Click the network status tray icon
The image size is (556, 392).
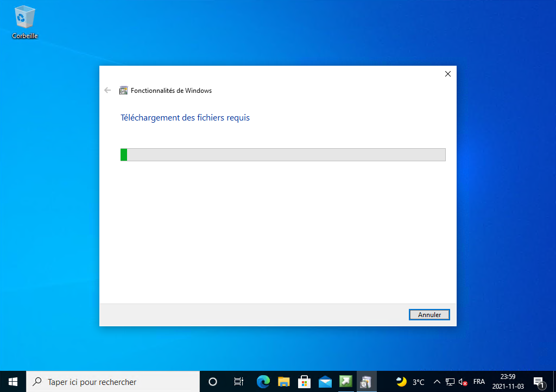(x=450, y=382)
